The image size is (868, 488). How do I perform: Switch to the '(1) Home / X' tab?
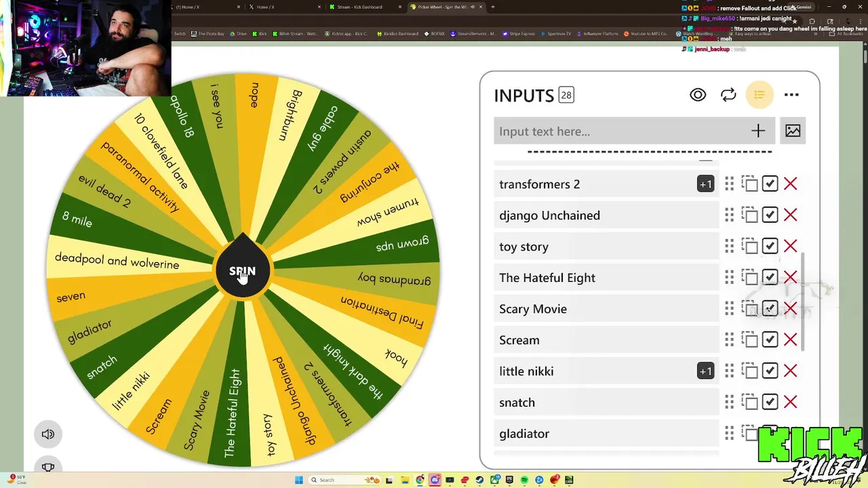[207, 7]
